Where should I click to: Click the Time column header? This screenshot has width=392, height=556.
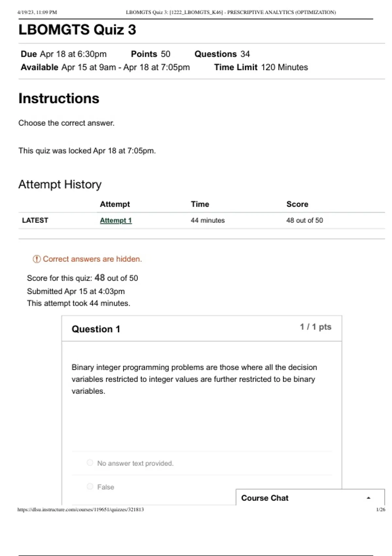200,204
